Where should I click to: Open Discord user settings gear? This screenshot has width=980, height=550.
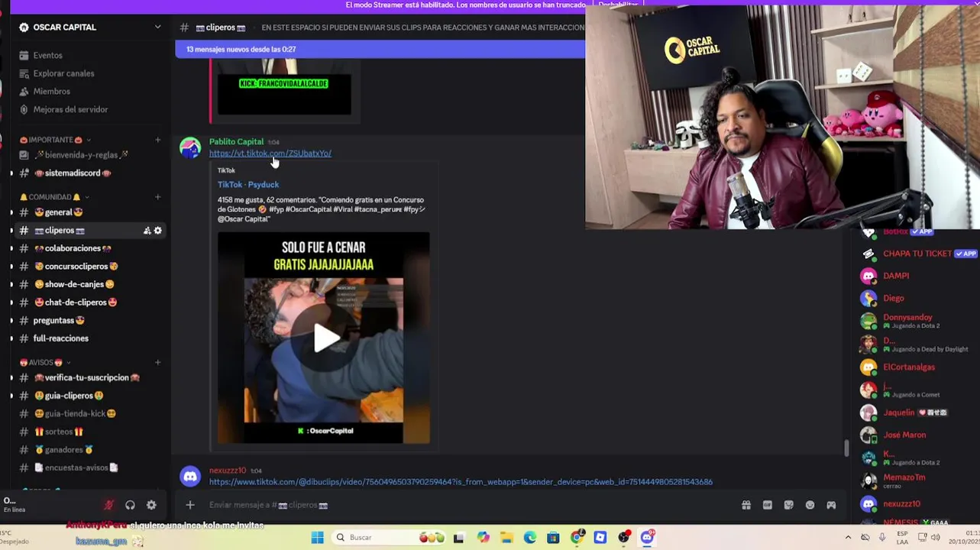coord(151,505)
